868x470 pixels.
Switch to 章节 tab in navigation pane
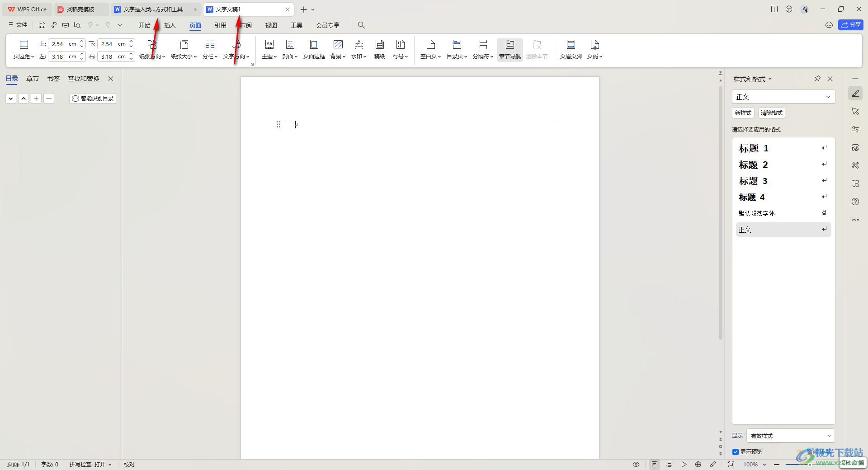pyautogui.click(x=33, y=79)
